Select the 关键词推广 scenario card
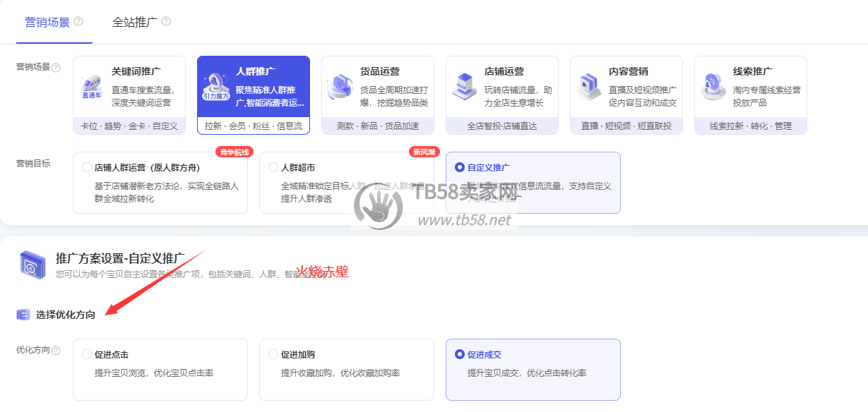The width and height of the screenshot is (868, 412). 129,95
